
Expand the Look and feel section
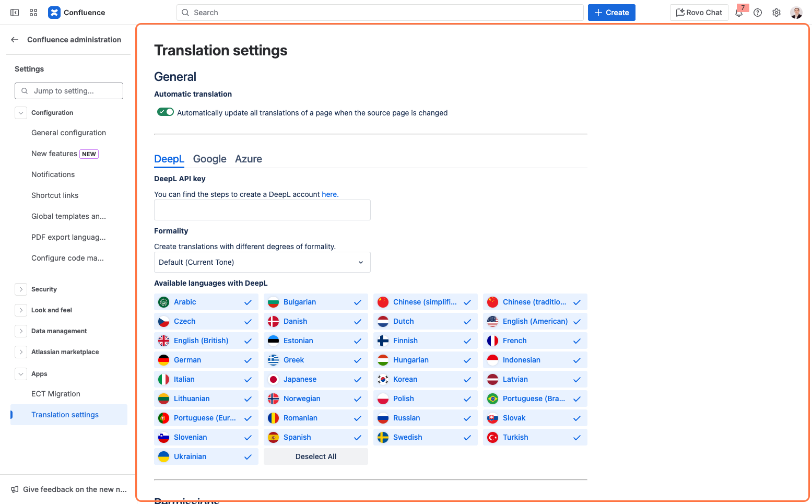(x=21, y=310)
